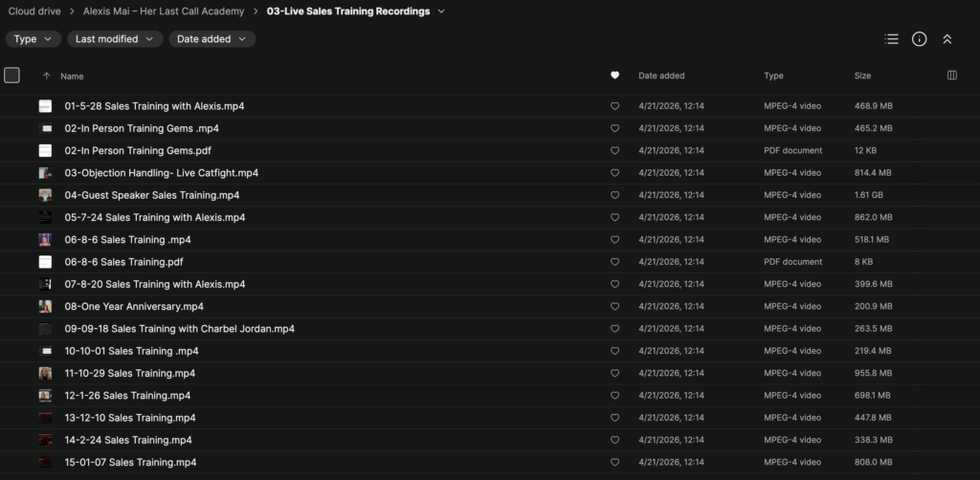Open Alexis Mai – Her Last Call Academy breadcrumb

[170, 11]
